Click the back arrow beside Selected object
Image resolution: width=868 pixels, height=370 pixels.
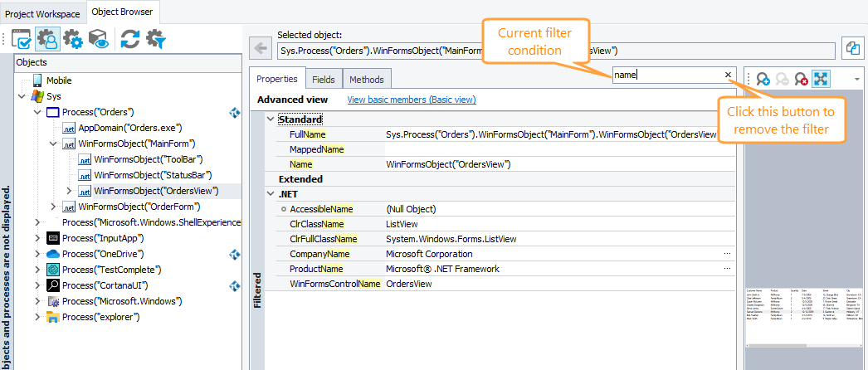[261, 50]
